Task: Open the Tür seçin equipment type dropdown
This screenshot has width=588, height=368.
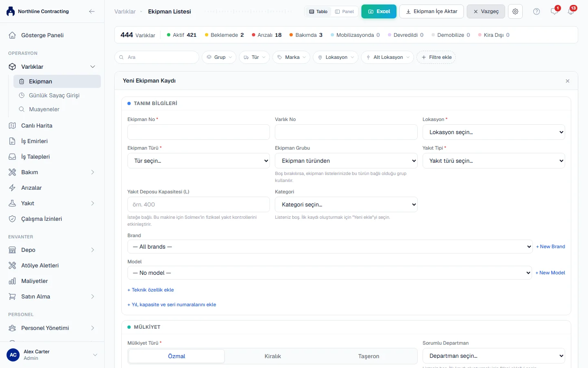Action: [198, 161]
